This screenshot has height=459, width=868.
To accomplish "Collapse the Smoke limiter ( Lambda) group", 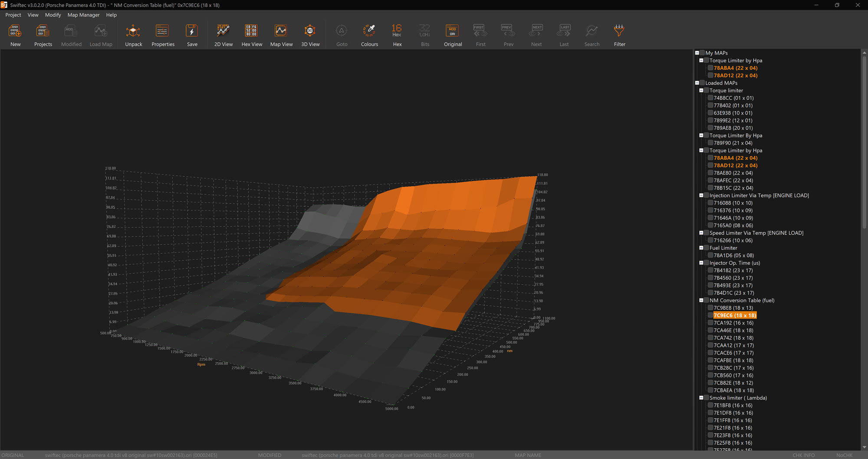I will pyautogui.click(x=701, y=398).
